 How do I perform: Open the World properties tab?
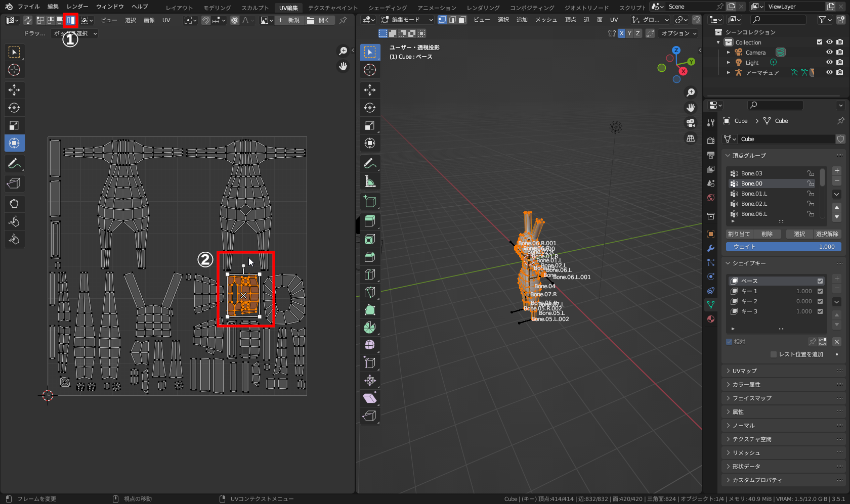(711, 198)
